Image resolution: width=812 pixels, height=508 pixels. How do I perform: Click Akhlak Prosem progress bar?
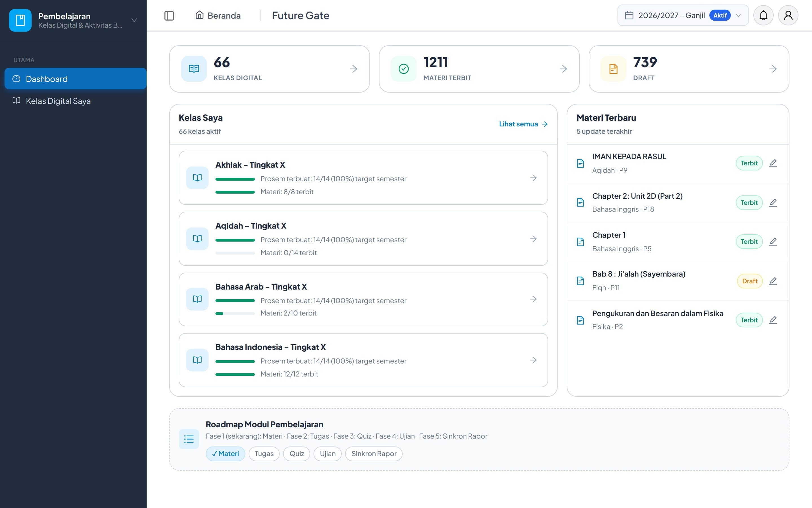[x=235, y=179]
